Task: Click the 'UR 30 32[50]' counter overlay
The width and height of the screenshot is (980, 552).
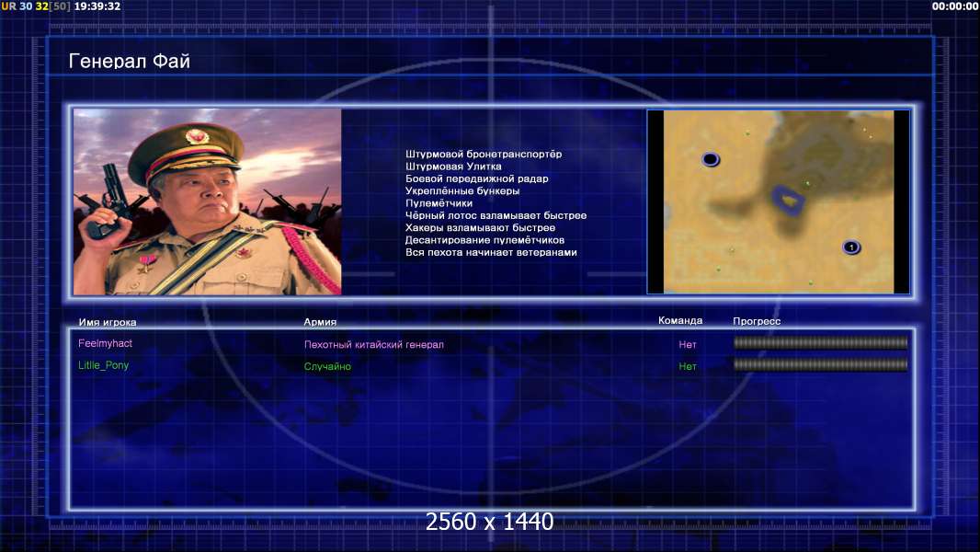Action: click(x=36, y=6)
